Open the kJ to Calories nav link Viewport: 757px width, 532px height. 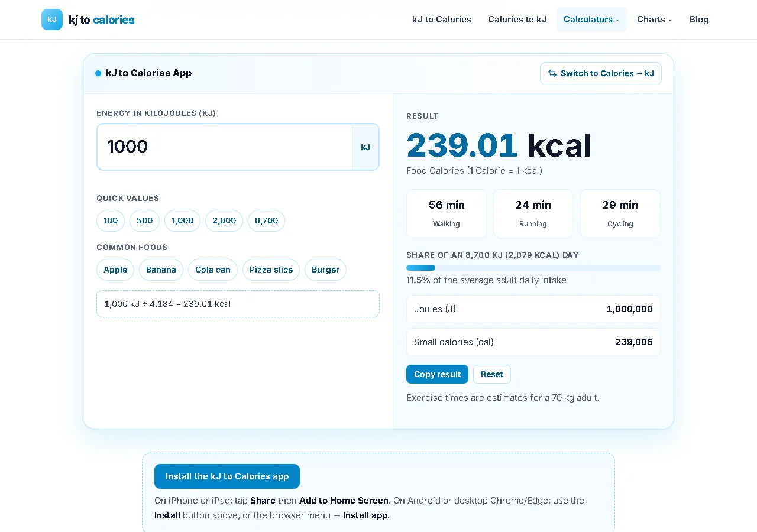(x=442, y=20)
